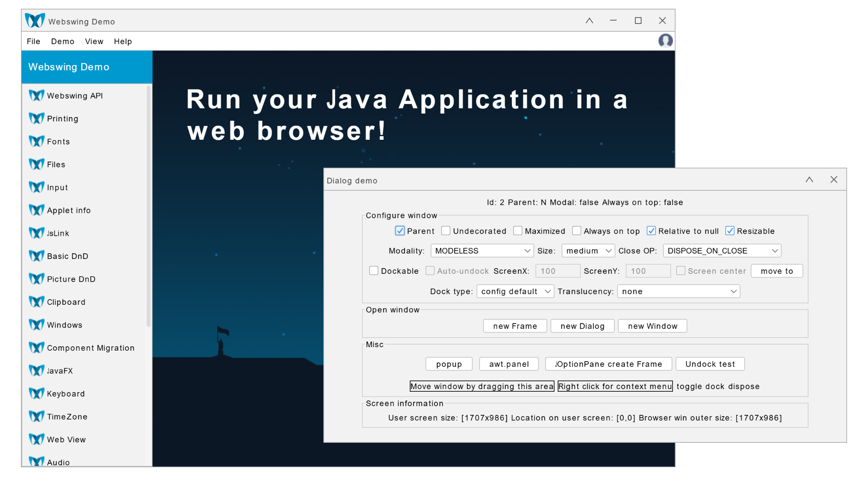Click the move to button

tap(777, 271)
